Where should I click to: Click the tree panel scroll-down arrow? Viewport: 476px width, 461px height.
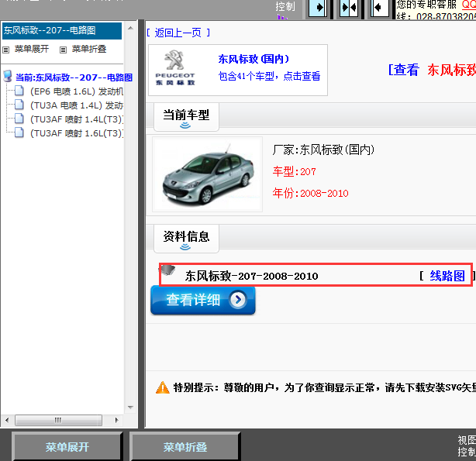130,408
